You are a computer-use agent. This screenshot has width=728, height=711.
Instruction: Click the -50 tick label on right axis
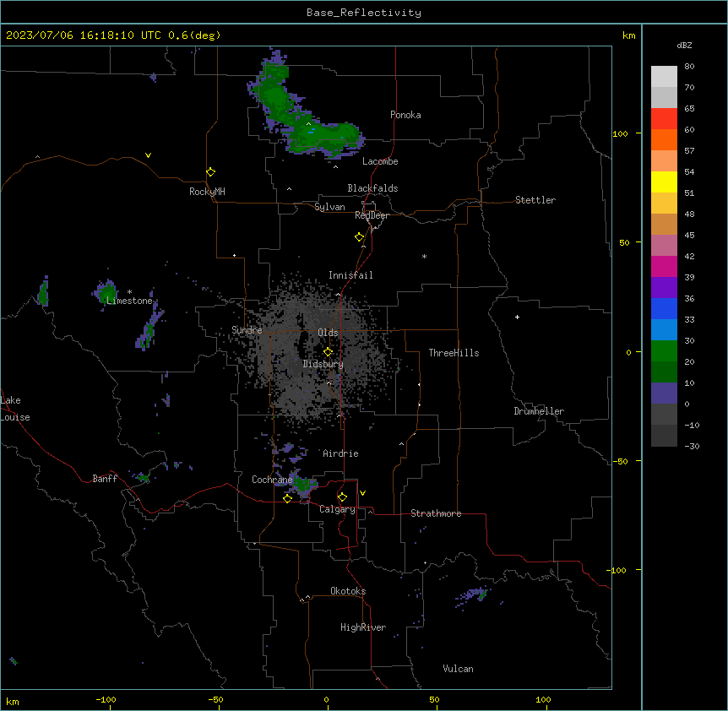pos(620,461)
